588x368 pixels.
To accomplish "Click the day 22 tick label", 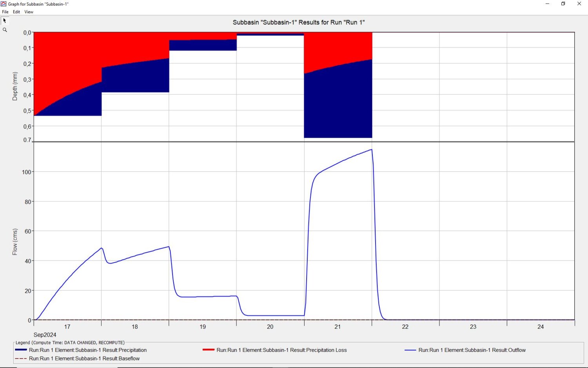I will (405, 327).
